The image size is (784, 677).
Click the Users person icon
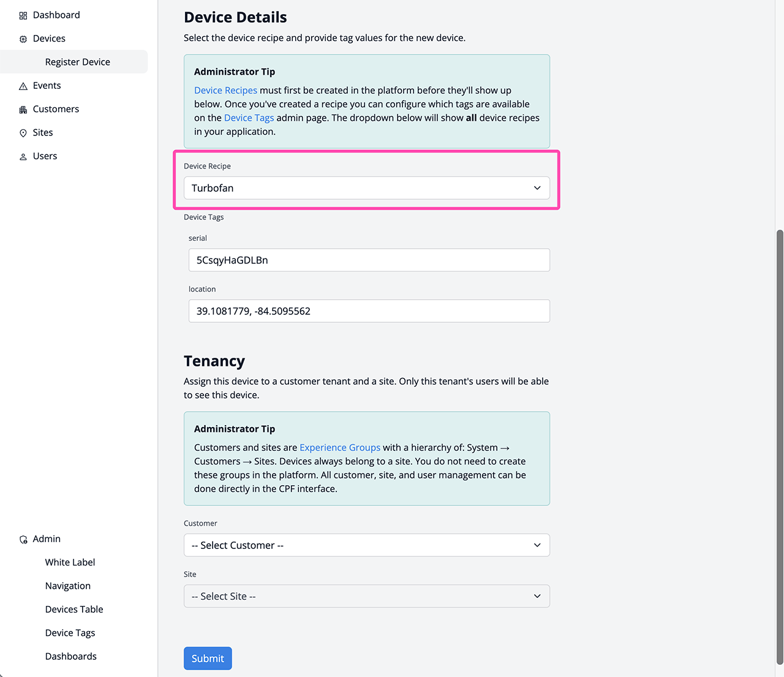[x=23, y=157]
